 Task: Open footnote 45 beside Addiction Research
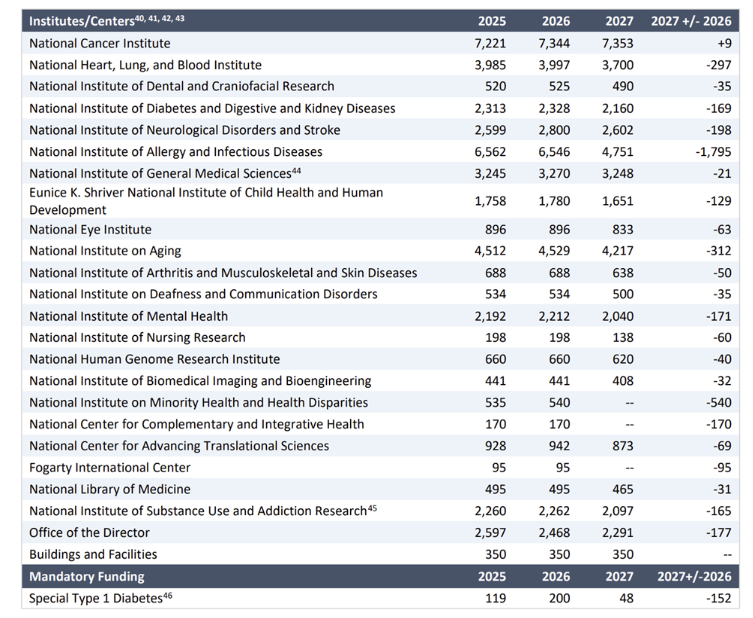point(371,508)
